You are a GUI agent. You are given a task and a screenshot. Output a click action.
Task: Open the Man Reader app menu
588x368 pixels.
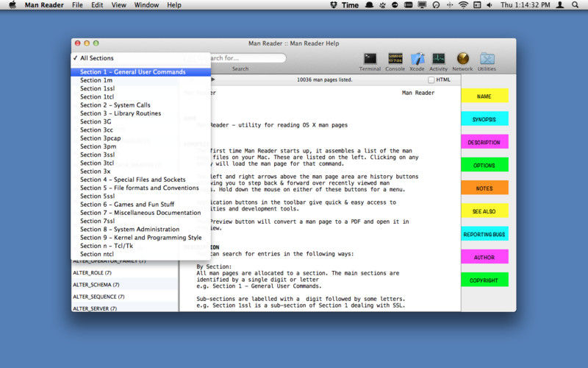(44, 5)
